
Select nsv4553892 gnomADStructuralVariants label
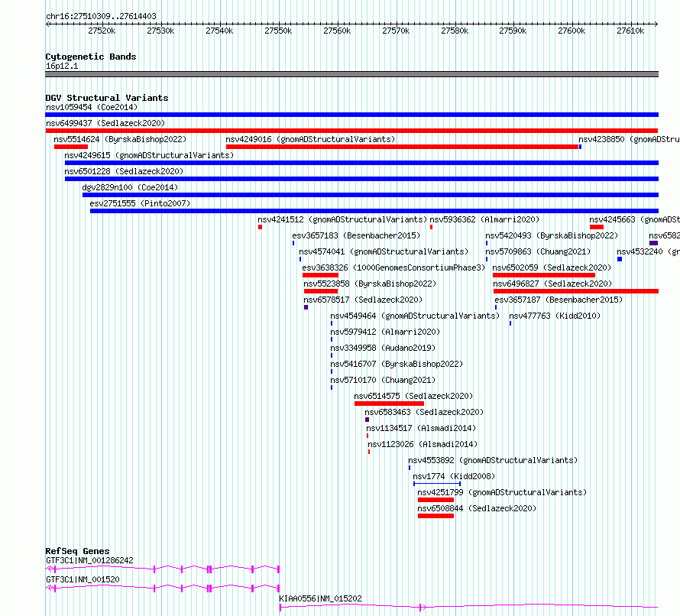click(493, 460)
